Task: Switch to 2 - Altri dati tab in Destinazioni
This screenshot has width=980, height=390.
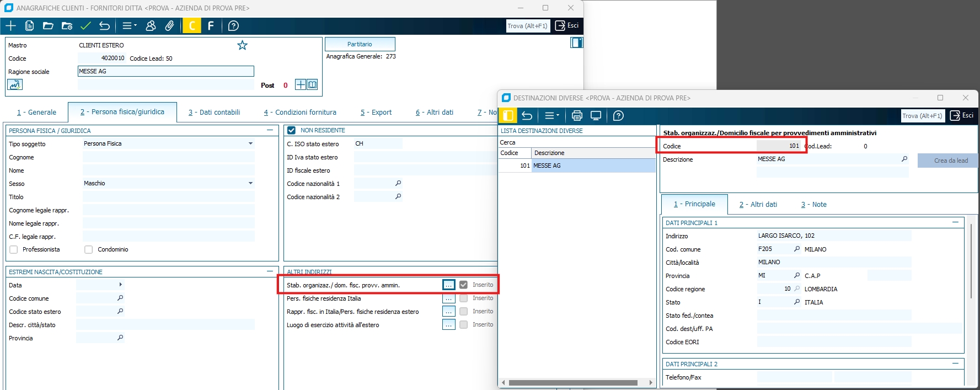Action: [x=758, y=204]
